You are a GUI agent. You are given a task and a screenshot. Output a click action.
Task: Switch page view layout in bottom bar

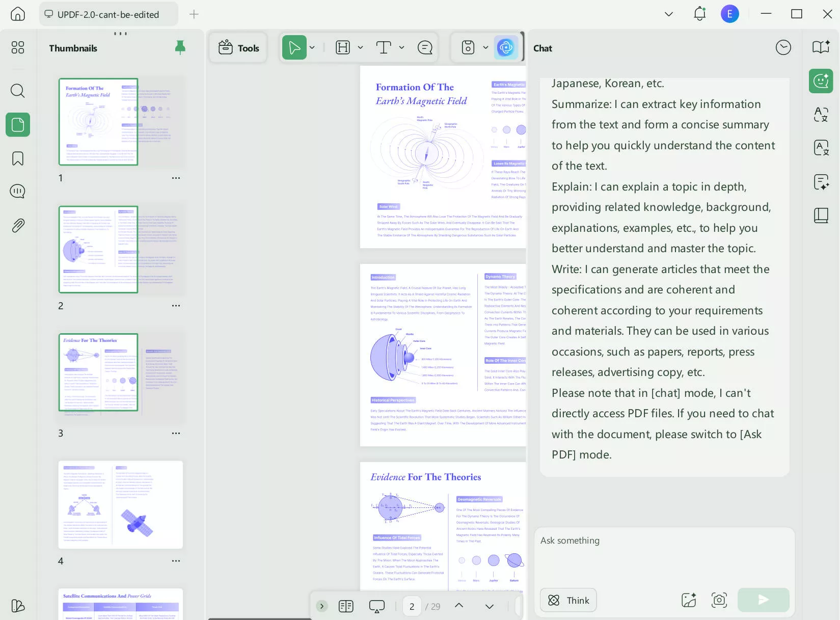click(346, 606)
